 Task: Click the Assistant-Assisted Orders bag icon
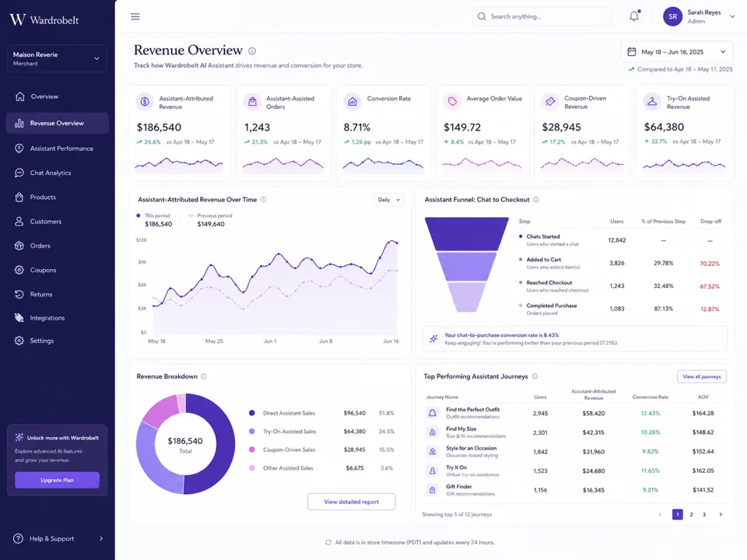(252, 101)
